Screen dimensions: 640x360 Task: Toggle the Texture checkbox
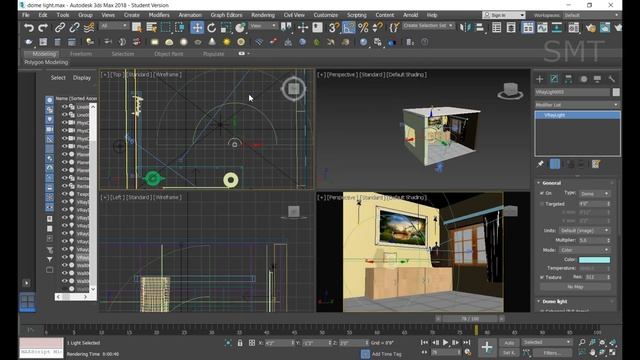pos(542,277)
